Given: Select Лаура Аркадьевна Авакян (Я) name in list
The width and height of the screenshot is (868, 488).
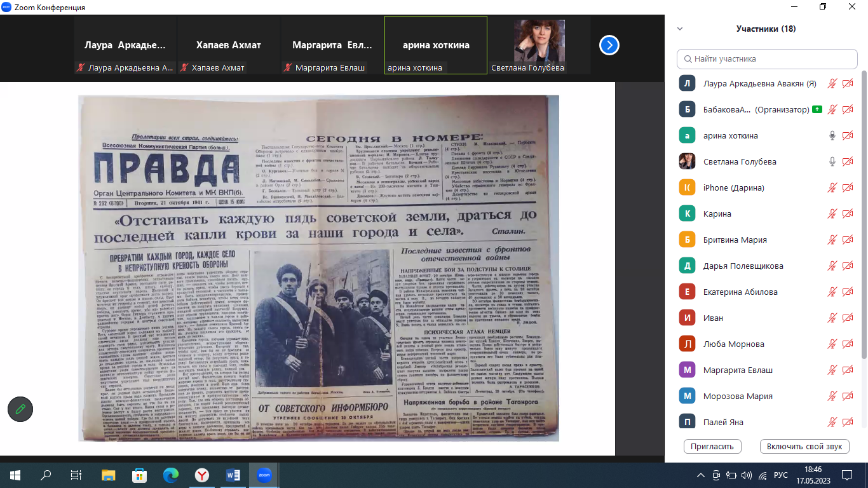Looking at the screenshot, I should coord(760,83).
